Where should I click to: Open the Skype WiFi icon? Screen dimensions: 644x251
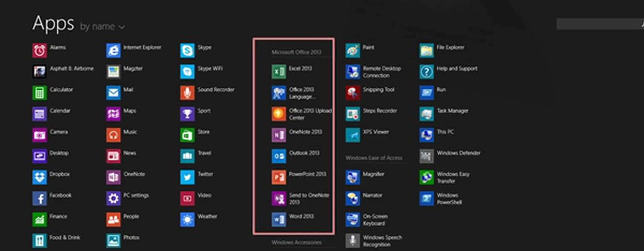tap(187, 72)
